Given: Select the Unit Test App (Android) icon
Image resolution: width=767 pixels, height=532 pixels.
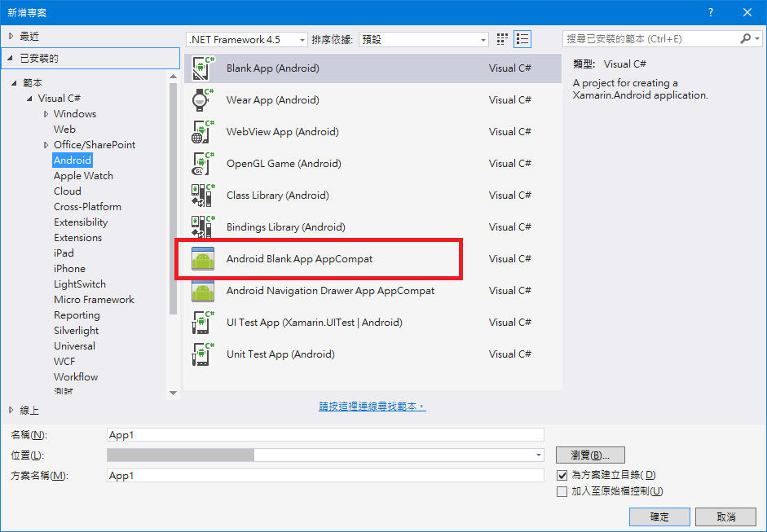Looking at the screenshot, I should click(x=203, y=354).
